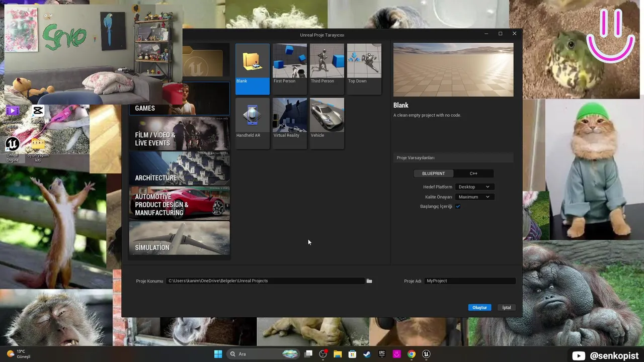Open the Unreal Engine desktop shortcut

click(12, 149)
